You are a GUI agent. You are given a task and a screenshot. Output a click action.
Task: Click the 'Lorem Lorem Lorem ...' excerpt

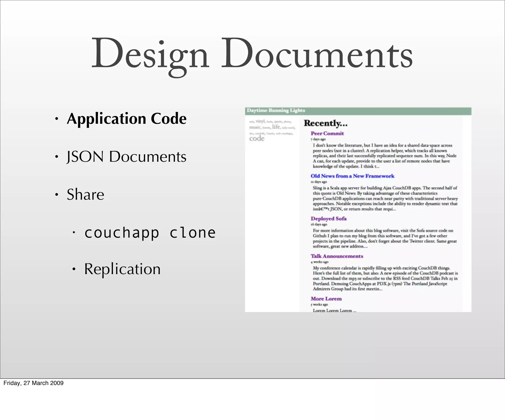(335, 310)
